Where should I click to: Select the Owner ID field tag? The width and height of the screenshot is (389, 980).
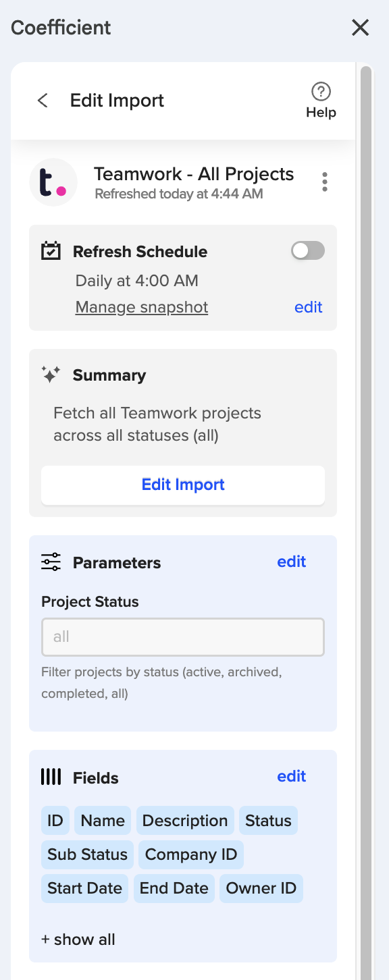pos(261,888)
